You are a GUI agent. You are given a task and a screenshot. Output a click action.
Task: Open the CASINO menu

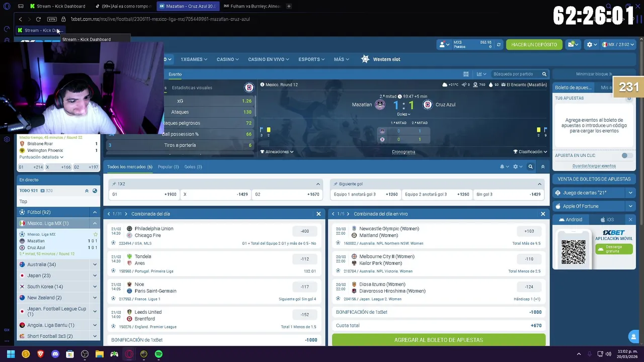click(227, 59)
